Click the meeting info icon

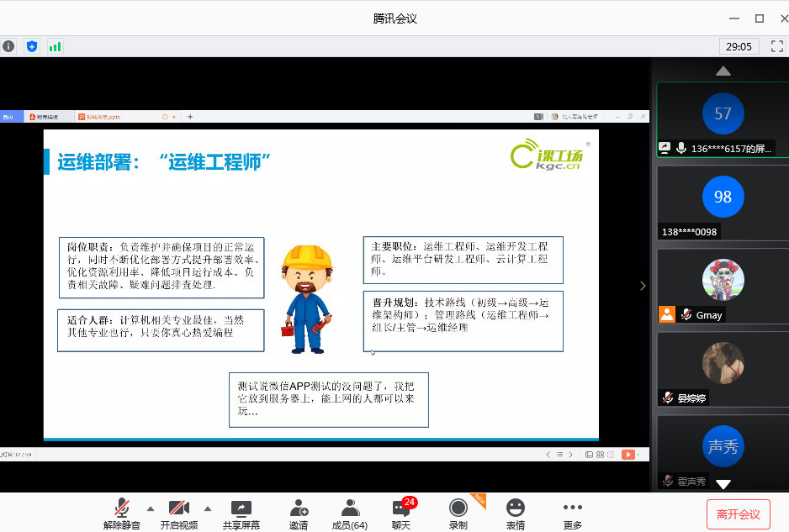click(8, 46)
